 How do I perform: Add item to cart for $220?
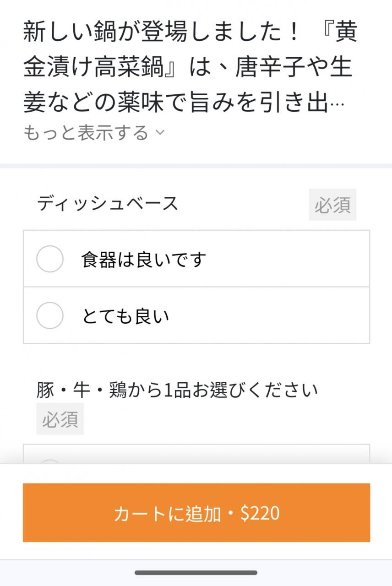tap(196, 513)
